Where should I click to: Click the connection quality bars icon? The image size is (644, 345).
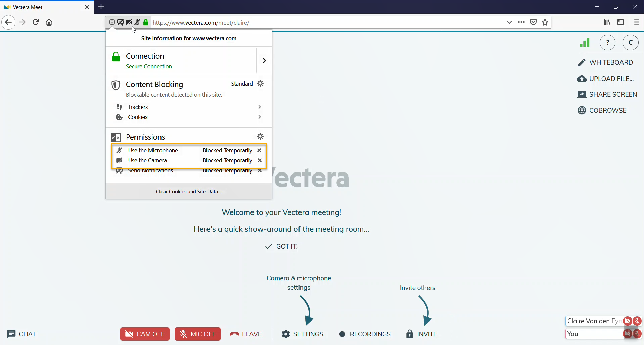click(585, 43)
